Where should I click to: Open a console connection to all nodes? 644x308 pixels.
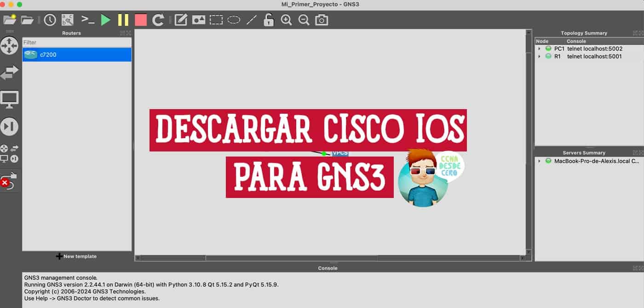pyautogui.click(x=88, y=19)
